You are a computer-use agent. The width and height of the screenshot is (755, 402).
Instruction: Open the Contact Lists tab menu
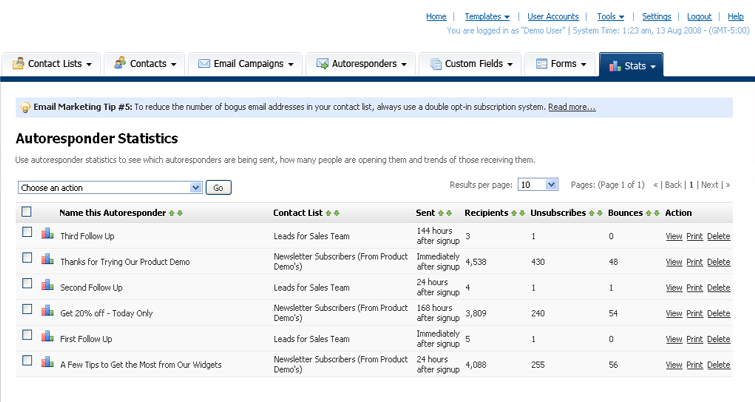[x=52, y=64]
